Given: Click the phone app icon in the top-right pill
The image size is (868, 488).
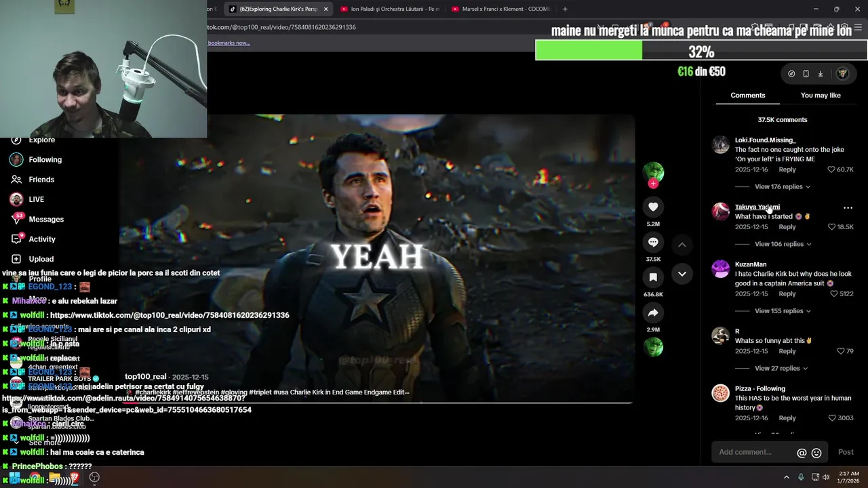Looking at the screenshot, I should [x=806, y=74].
